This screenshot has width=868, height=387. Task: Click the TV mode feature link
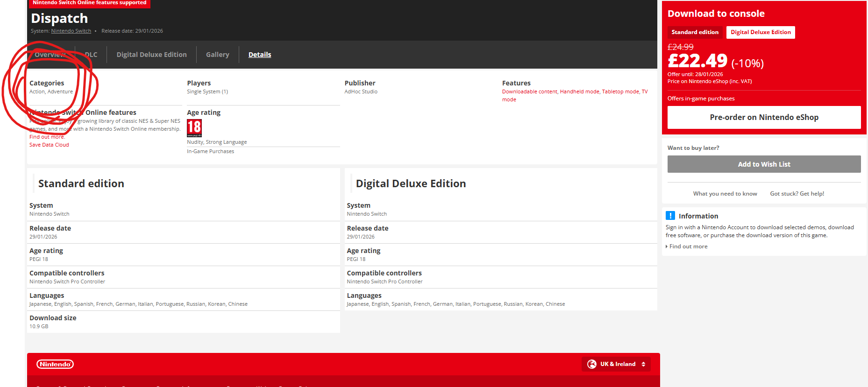pos(645,92)
